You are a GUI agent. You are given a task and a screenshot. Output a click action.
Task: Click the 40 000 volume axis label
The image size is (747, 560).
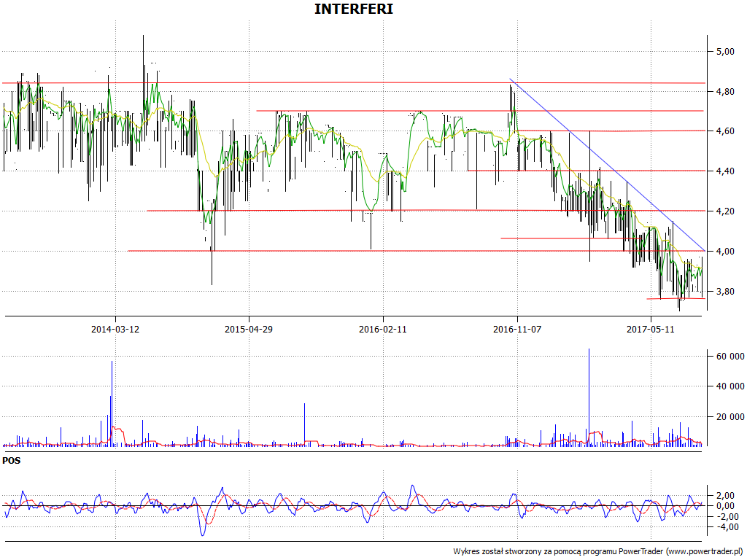pyautogui.click(x=729, y=386)
